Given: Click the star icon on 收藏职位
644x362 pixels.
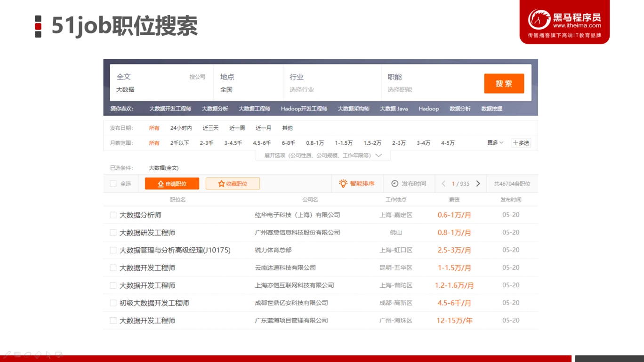Looking at the screenshot, I should tap(221, 184).
